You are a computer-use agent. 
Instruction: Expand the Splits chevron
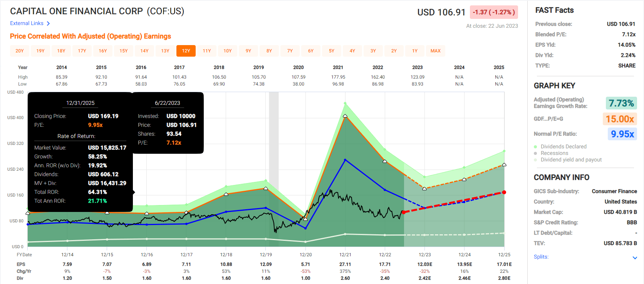[x=635, y=257]
